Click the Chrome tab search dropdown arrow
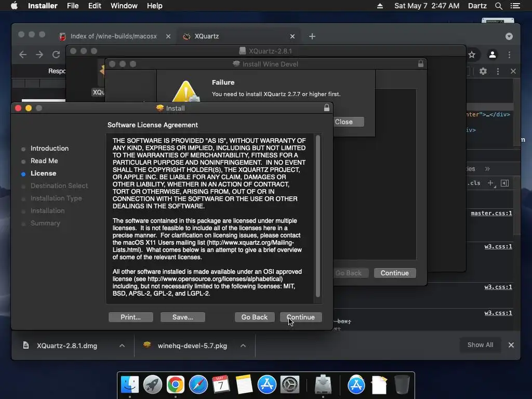 click(509, 36)
